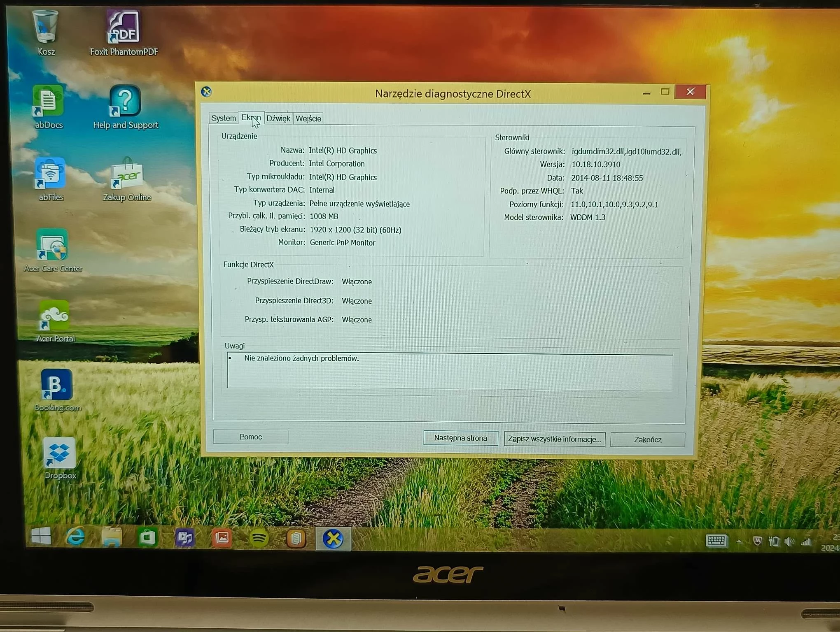Click Przysp. teksturowania AGP 'Włączone' value

click(357, 320)
